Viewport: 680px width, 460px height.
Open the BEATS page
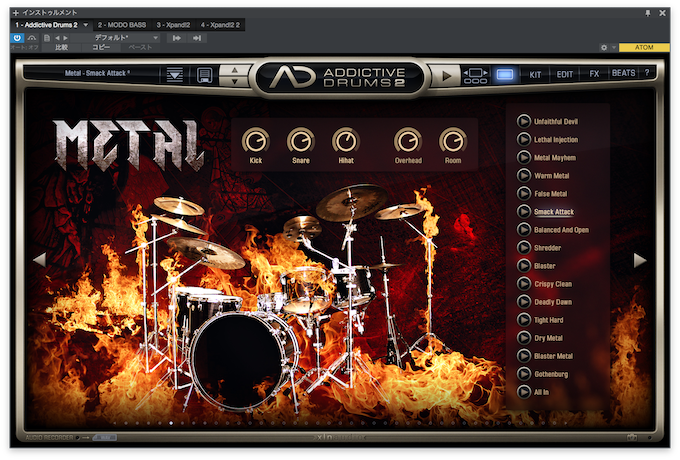pos(623,73)
